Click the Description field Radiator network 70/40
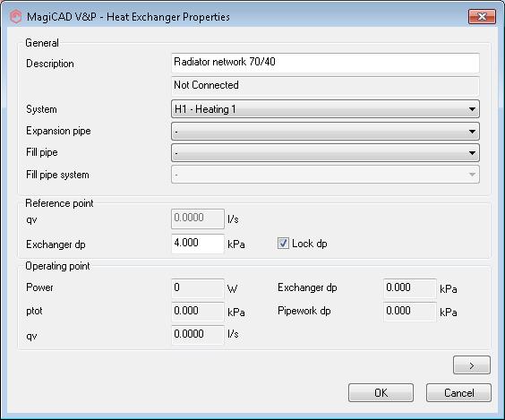Image resolution: width=505 pixels, height=420 pixels. pyautogui.click(x=325, y=63)
